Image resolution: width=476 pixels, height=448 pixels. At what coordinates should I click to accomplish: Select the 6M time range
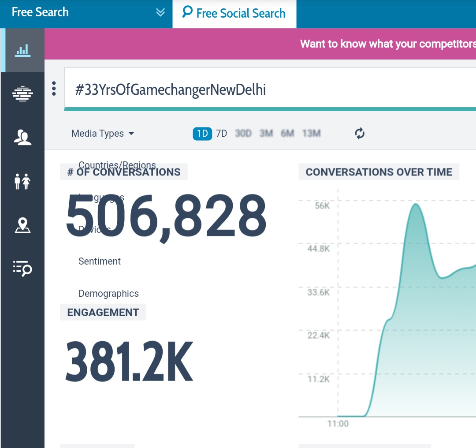point(287,133)
